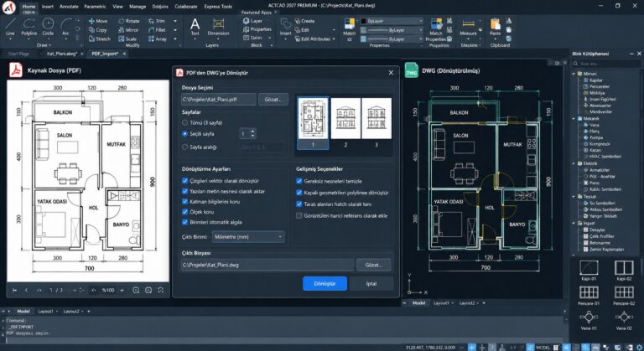This screenshot has height=351, width=644.
Task: Open the ByLayer color dropdown
Action: [392, 21]
